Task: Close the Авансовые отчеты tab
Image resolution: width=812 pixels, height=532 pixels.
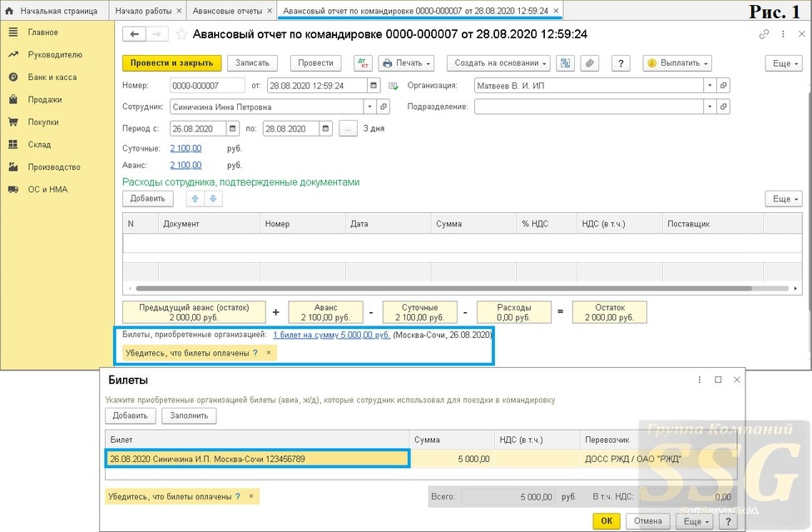Action: [x=270, y=11]
